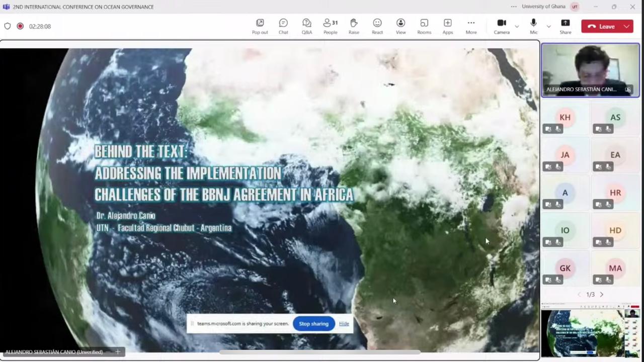
Task: Click the UT profile avatar
Action: pos(575,7)
